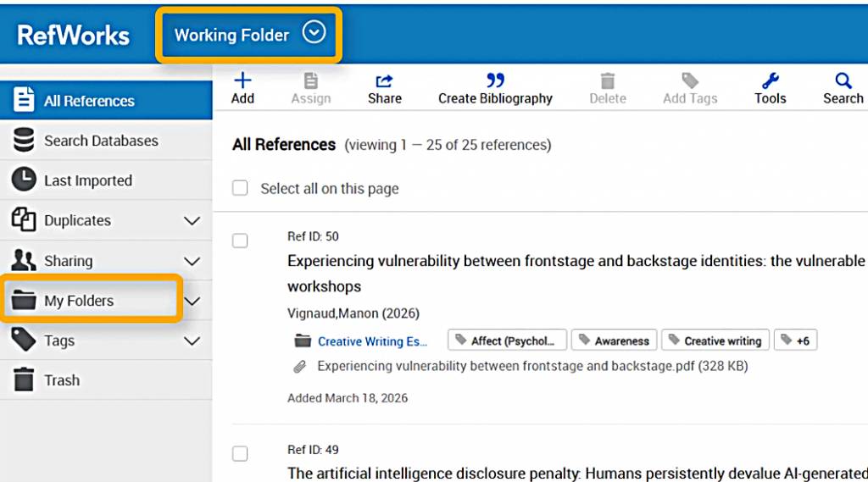Viewport: 868px width, 482px height.
Task: Open the Working Folder dropdown
Action: (314, 34)
